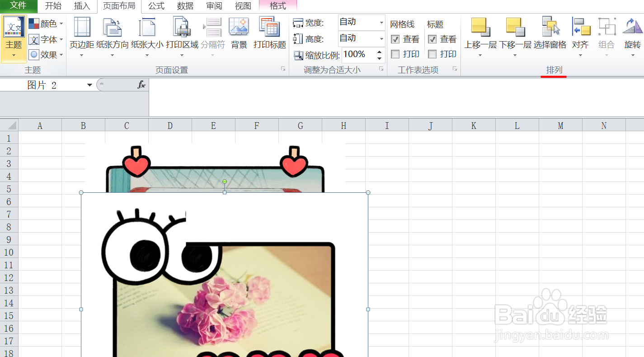Open theme Effects options
Viewport: 644px width, 357px height.
coord(46,55)
